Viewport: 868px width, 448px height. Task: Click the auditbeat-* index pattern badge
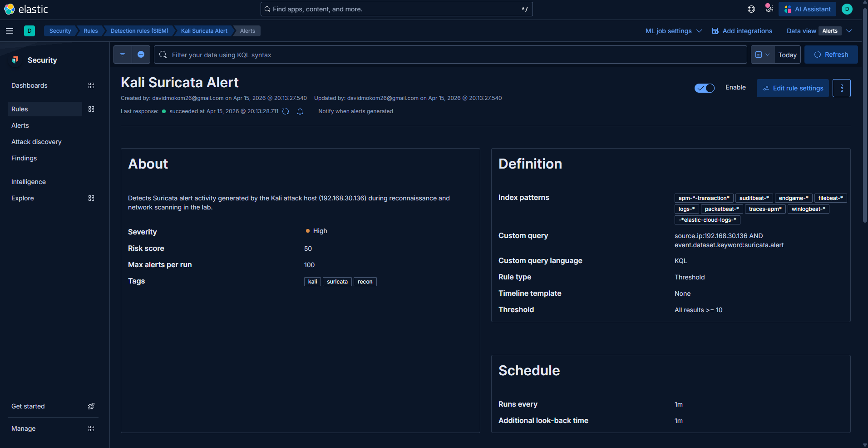[x=754, y=198]
